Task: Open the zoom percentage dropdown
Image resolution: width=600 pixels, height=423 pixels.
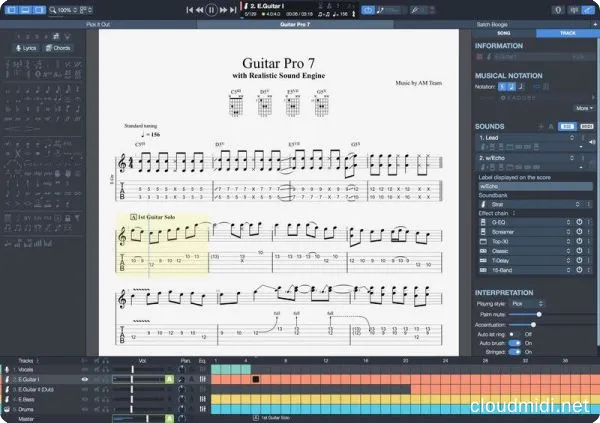Action: [68, 9]
